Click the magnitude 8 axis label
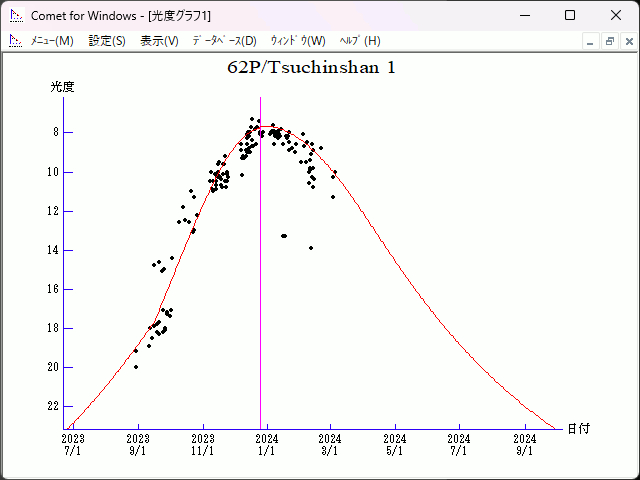Screen dimensions: 640x480 click(x=56, y=132)
